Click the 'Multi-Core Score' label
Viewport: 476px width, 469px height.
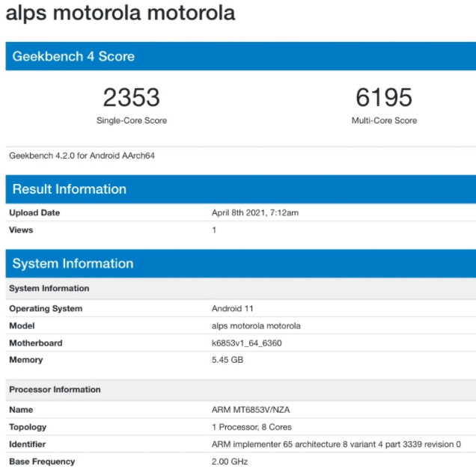coord(384,120)
